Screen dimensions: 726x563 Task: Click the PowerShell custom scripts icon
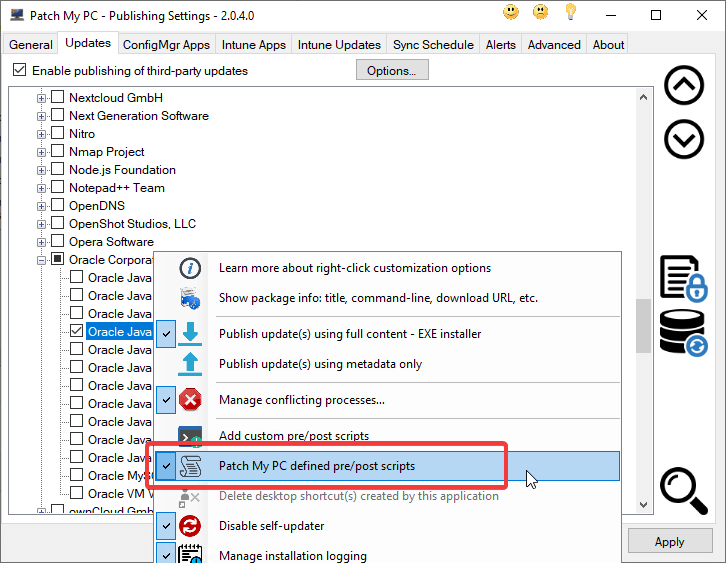point(190,436)
